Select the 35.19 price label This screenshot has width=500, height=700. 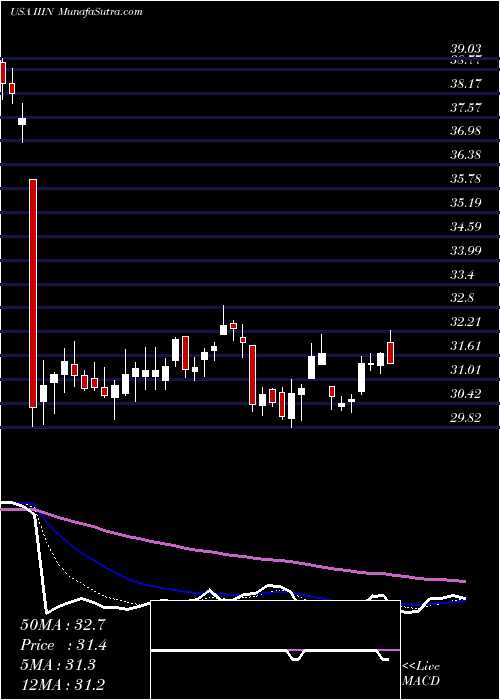pos(467,203)
